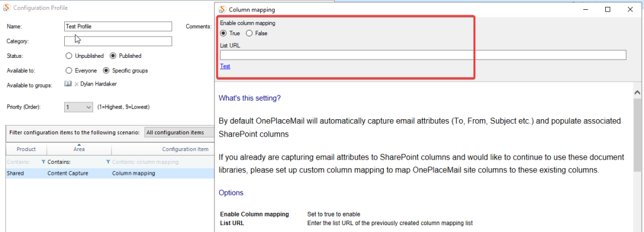Click the filter funnel icon in Configuration Item column
The width and height of the screenshot is (644, 232).
coord(109,162)
